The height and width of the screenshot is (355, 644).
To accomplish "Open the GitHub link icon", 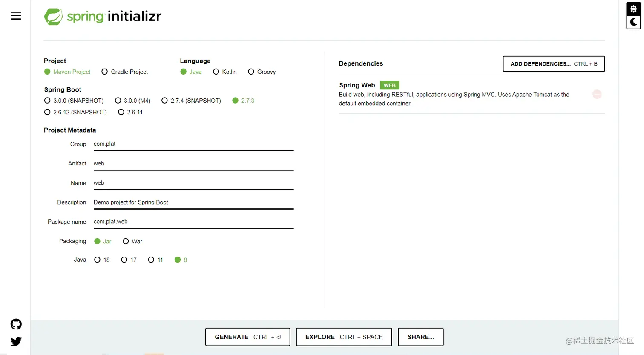I will (x=16, y=324).
